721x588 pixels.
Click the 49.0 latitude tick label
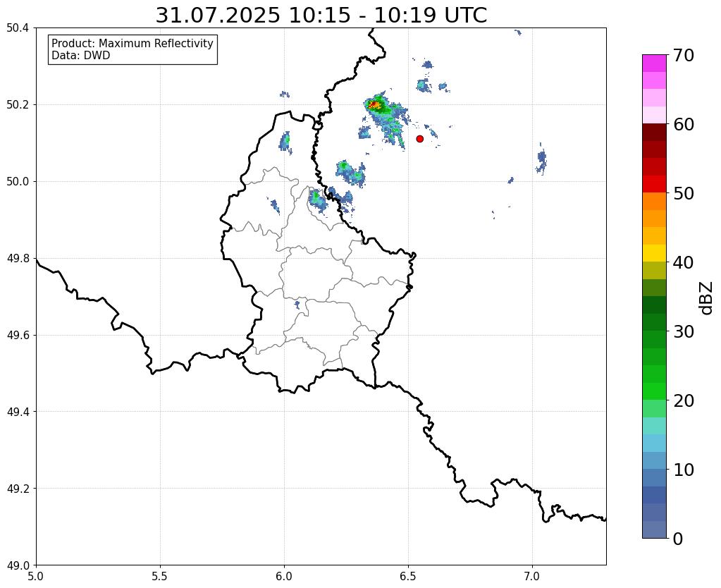18,565
